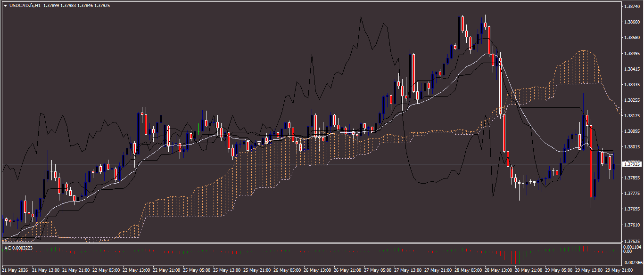Click the 28 May 21:00 time label

pos(528,271)
